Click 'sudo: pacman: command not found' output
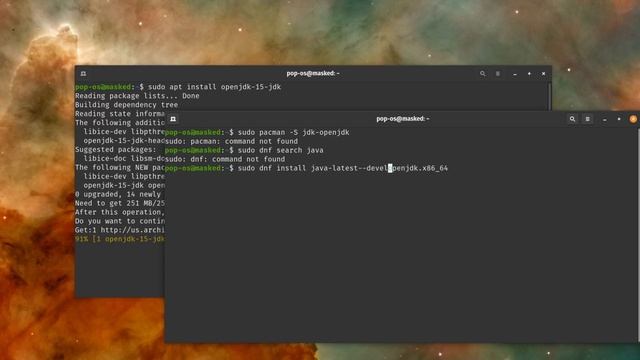Image resolution: width=640 pixels, height=360 pixels. [231, 141]
